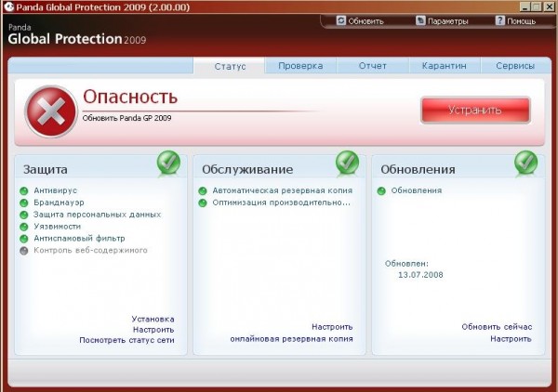This screenshot has width=558, height=392.
Task: Click green dot beside Оптимизация производительности
Action: [x=203, y=203]
